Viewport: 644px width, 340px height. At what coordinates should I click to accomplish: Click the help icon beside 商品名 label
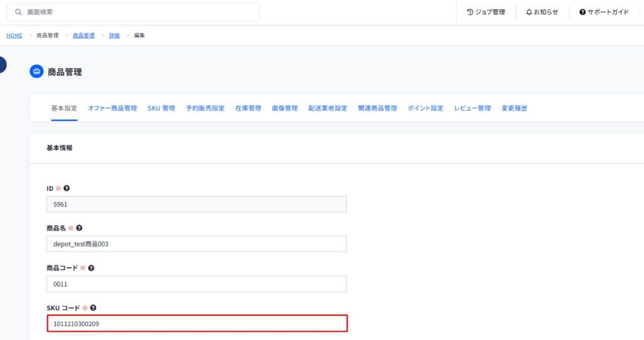coord(79,228)
